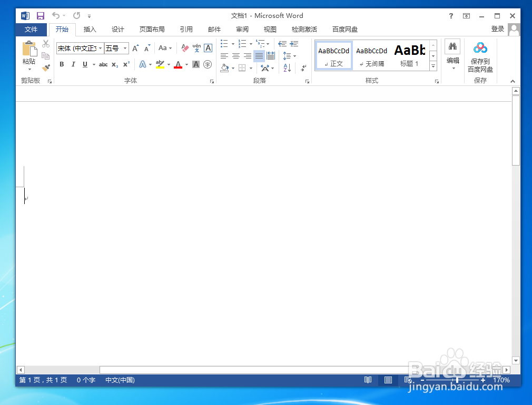This screenshot has height=405, width=532.
Task: Open line spacing dropdown
Action: (290, 56)
